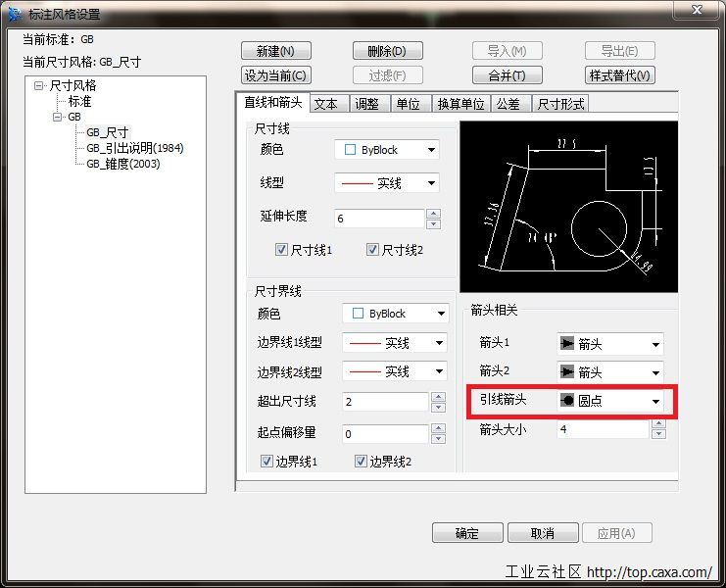726x588 pixels.
Task: Select the GB_引出说明(1984) tree item
Action: click(135, 148)
